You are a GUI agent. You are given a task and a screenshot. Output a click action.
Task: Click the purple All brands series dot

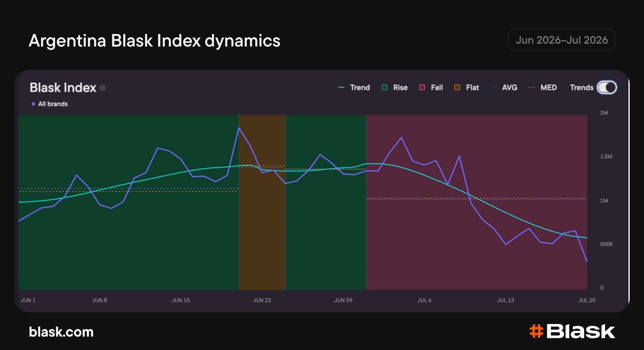point(34,104)
